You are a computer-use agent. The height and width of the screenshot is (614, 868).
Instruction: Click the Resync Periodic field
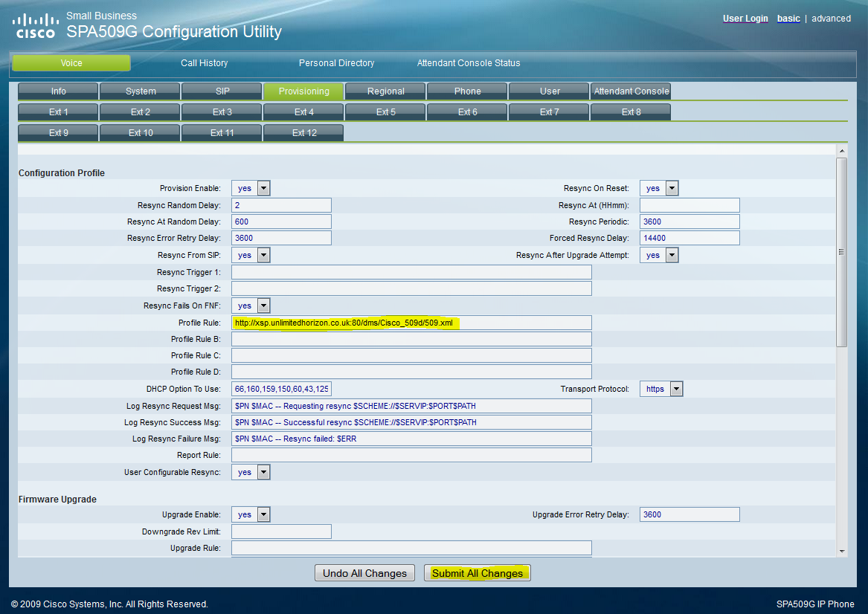pos(689,222)
